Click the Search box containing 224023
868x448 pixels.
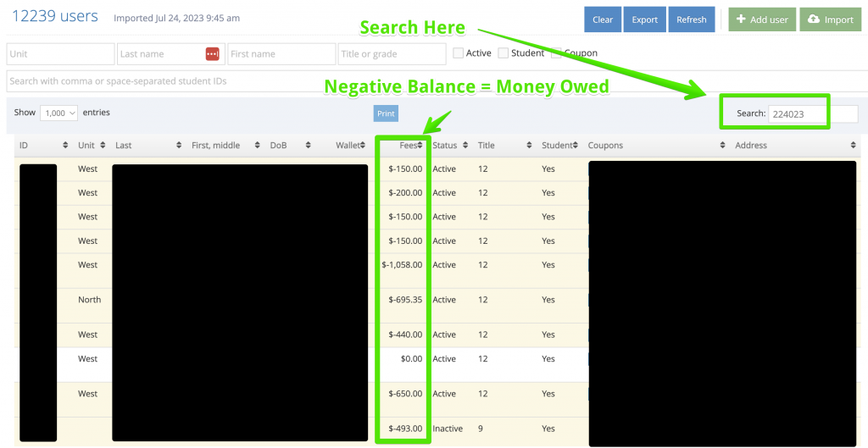tap(813, 114)
